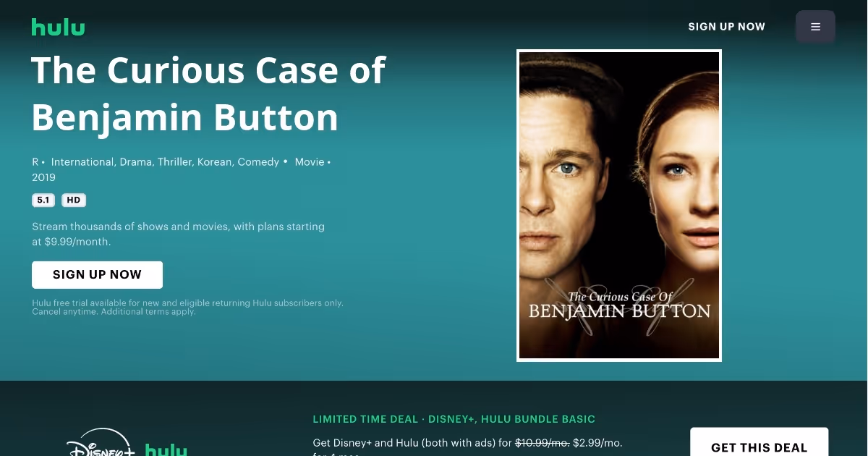Image resolution: width=868 pixels, height=456 pixels.
Task: Click the HD quality badge
Action: coord(74,200)
